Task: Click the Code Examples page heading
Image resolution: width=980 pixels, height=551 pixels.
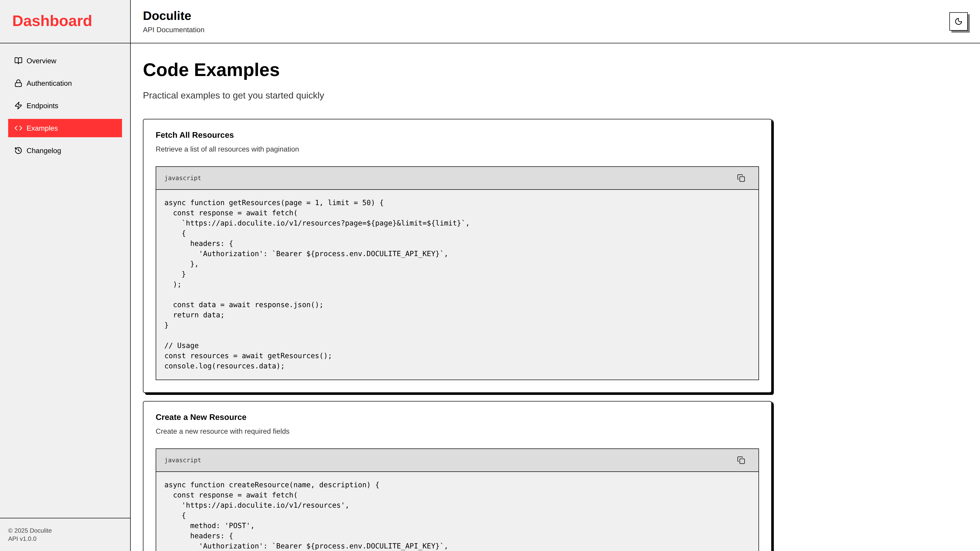Action: (211, 70)
